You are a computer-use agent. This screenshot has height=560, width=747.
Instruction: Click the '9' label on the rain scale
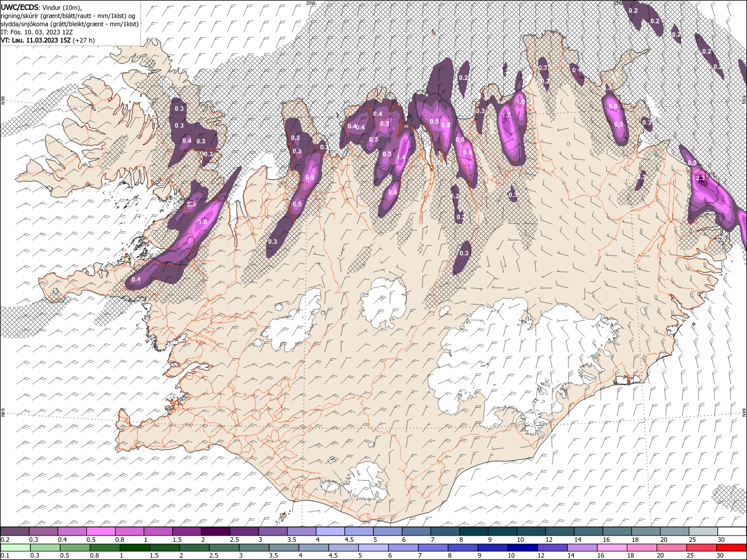click(x=480, y=555)
